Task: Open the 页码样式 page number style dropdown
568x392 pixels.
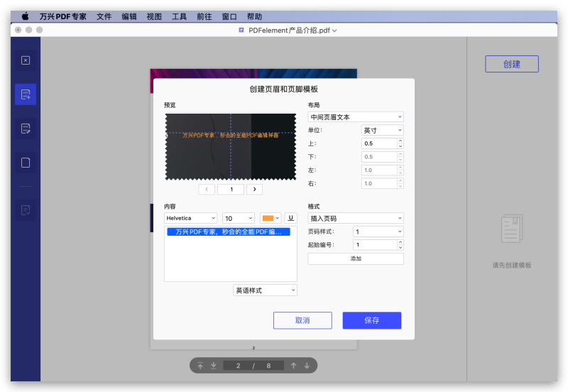Action: (x=378, y=232)
